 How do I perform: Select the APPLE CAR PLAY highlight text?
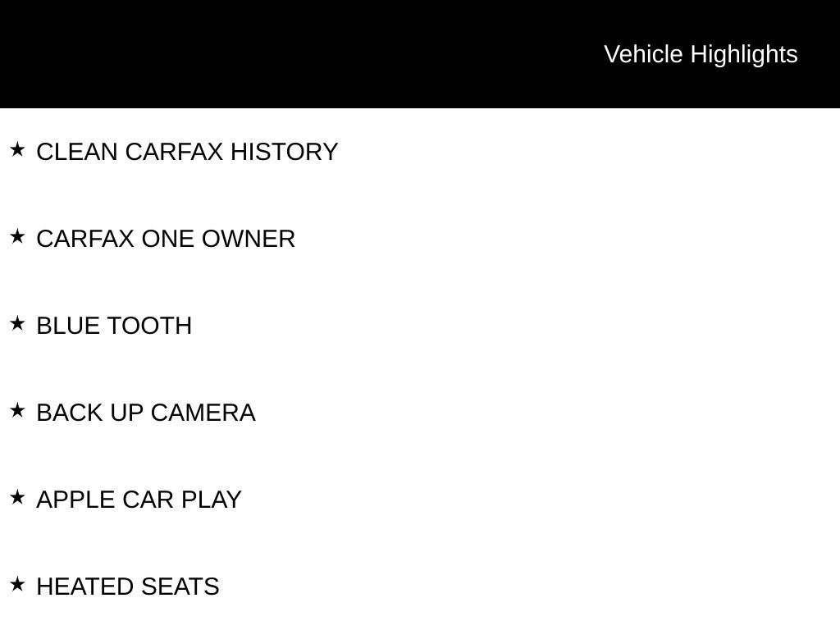click(x=139, y=500)
